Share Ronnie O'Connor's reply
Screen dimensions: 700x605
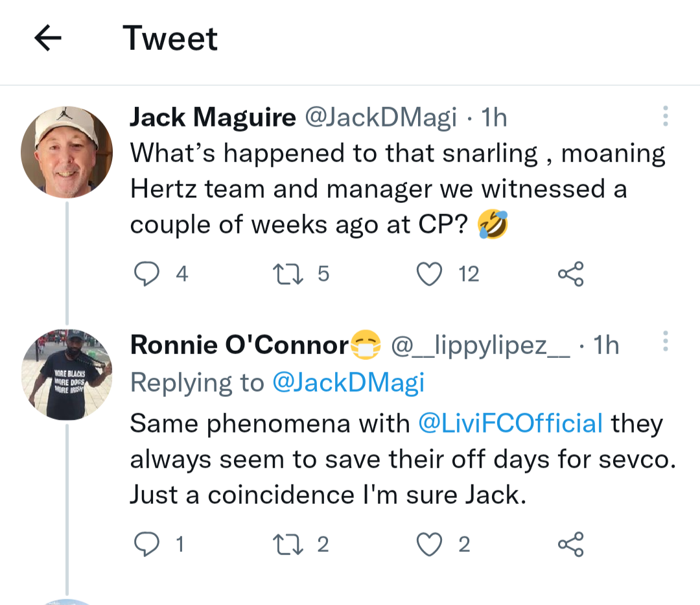pos(570,544)
